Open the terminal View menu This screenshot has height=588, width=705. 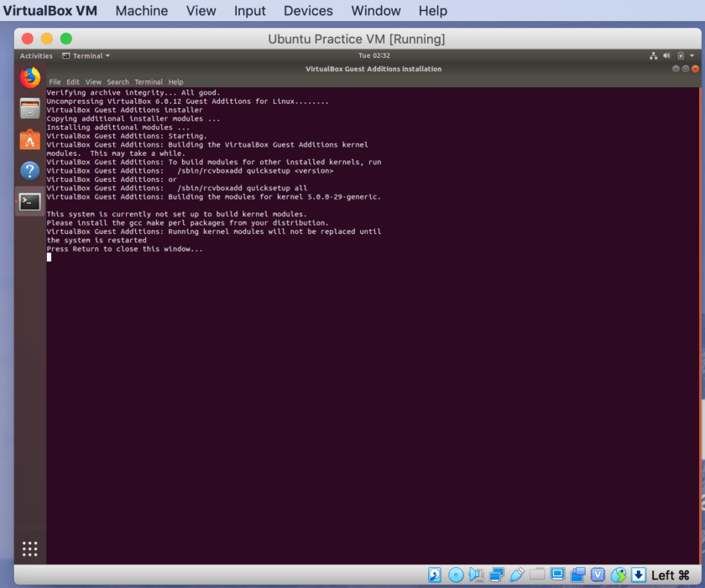[93, 81]
